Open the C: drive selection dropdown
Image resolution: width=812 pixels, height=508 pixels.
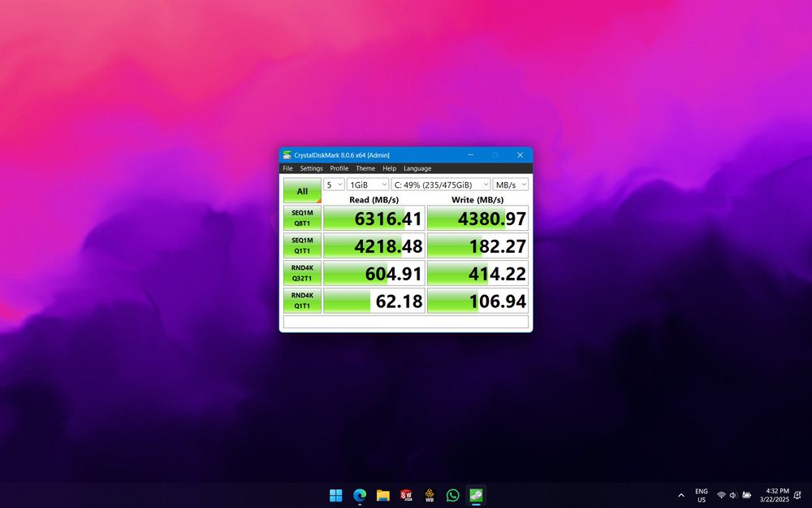point(441,185)
